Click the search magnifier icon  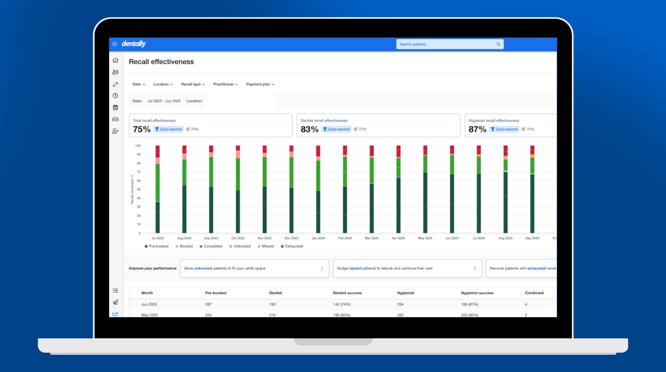498,44
